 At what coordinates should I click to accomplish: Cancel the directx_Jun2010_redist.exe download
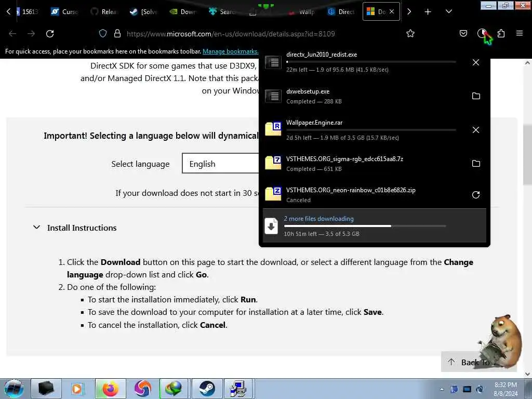(x=476, y=62)
